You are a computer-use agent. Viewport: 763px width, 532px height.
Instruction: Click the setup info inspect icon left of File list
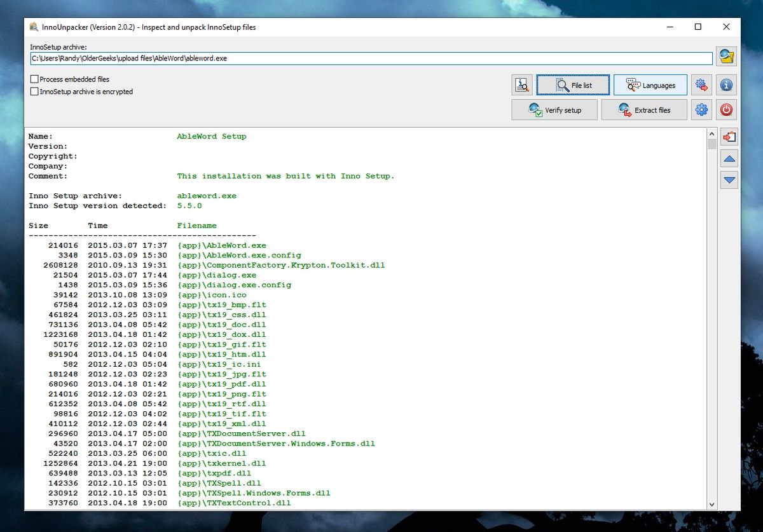click(x=522, y=85)
